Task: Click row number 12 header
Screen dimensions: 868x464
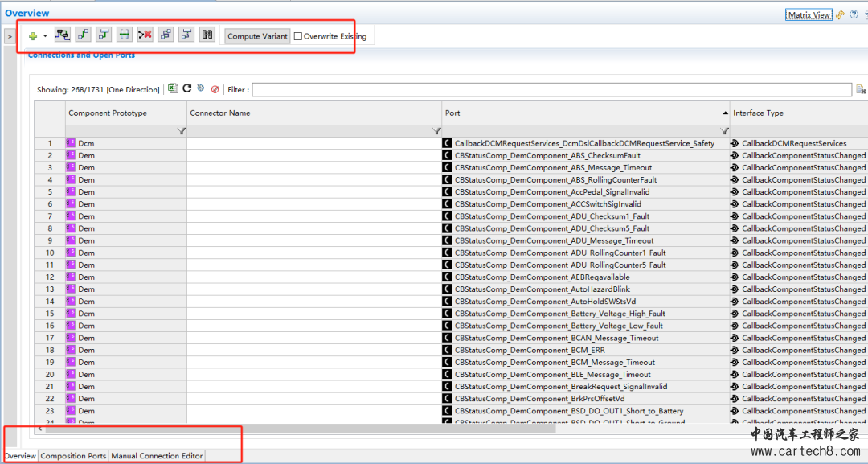Action: point(50,277)
